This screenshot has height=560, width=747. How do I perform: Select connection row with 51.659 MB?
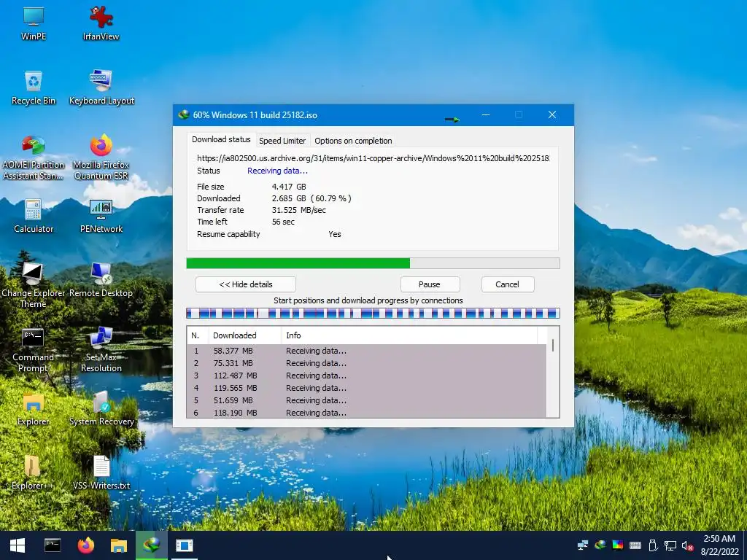tap(367, 400)
